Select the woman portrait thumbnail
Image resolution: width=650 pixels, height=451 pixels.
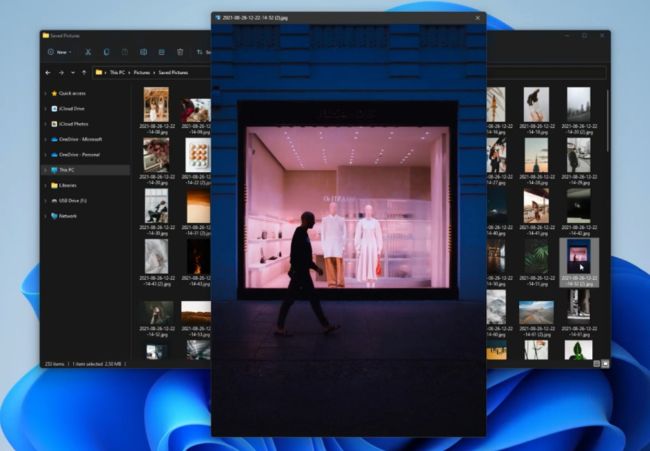coord(156,313)
